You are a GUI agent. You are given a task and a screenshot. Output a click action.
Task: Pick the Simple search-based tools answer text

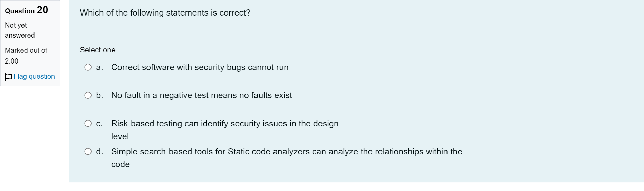pos(287,158)
